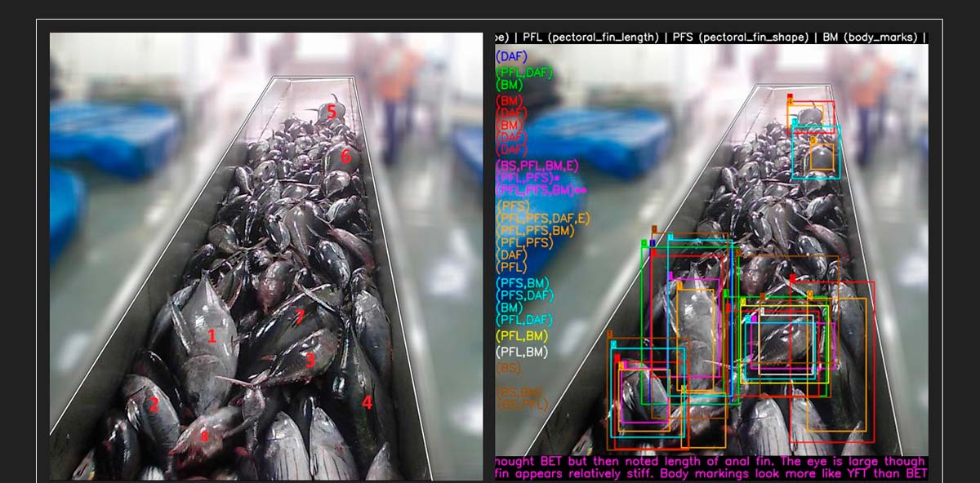This screenshot has width=980, height=483.
Task: Select fish marker 7 in the middle pile
Action: pos(301,315)
